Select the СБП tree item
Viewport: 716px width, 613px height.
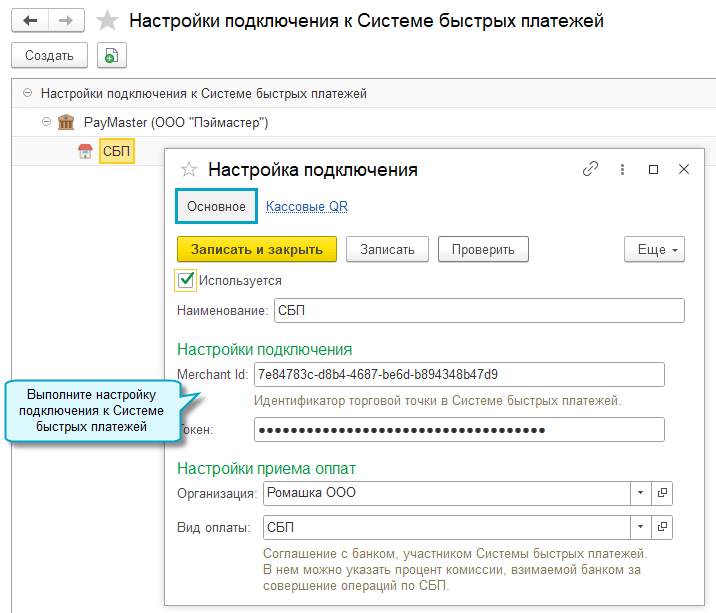click(x=116, y=151)
